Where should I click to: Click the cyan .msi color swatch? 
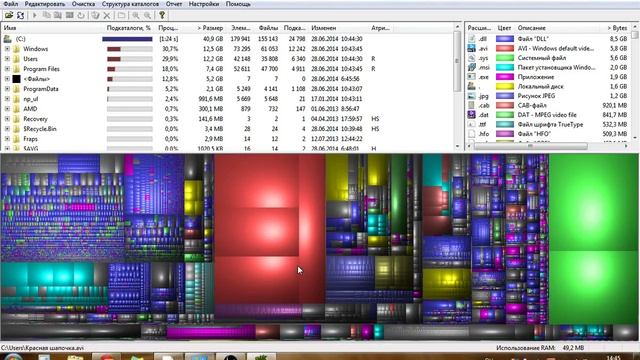point(504,67)
